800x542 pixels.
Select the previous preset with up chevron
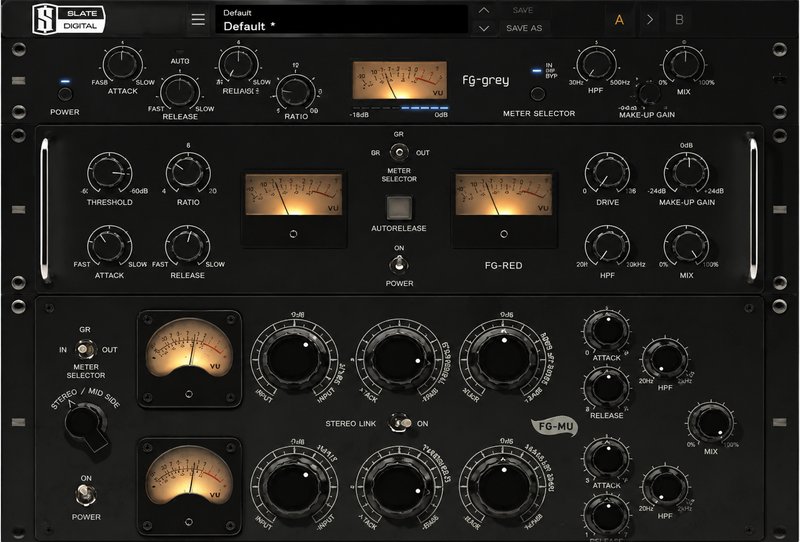(484, 10)
